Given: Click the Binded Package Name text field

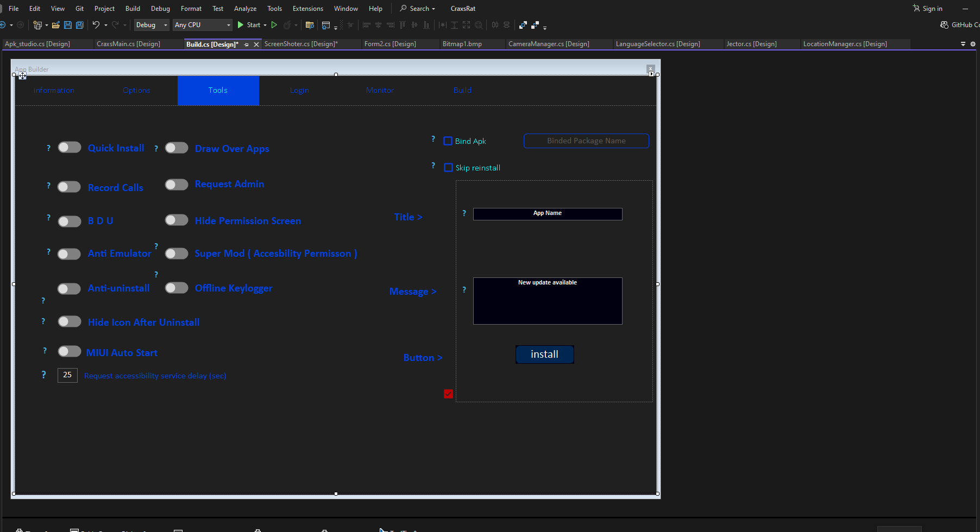Looking at the screenshot, I should (x=586, y=141).
